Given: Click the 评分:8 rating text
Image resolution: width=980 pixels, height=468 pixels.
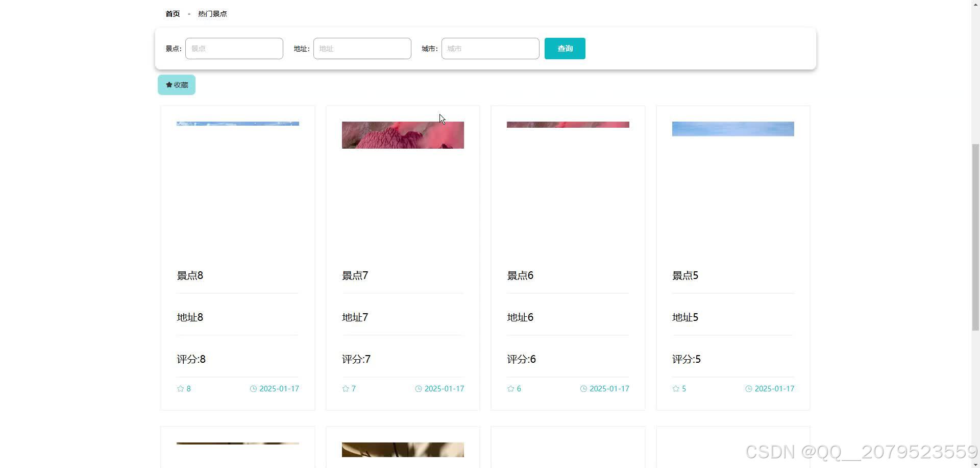Looking at the screenshot, I should 191,359.
